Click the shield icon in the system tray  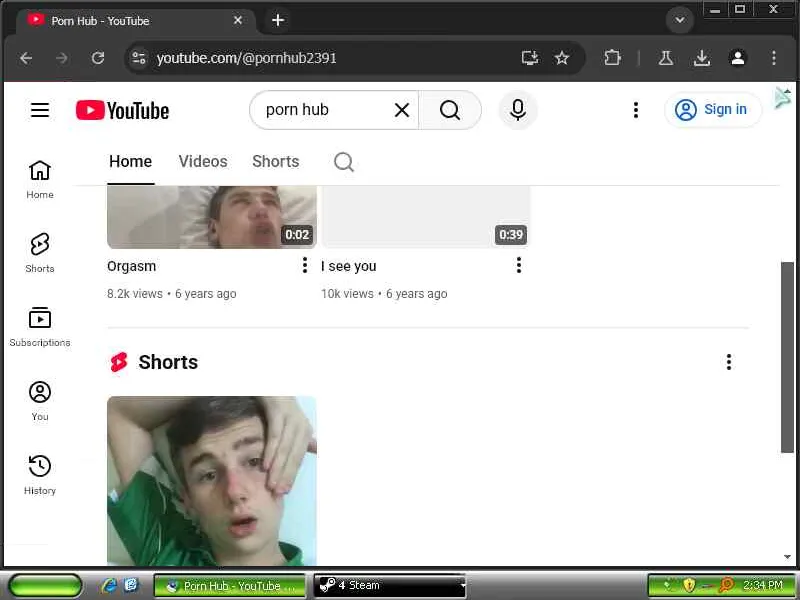(689, 585)
